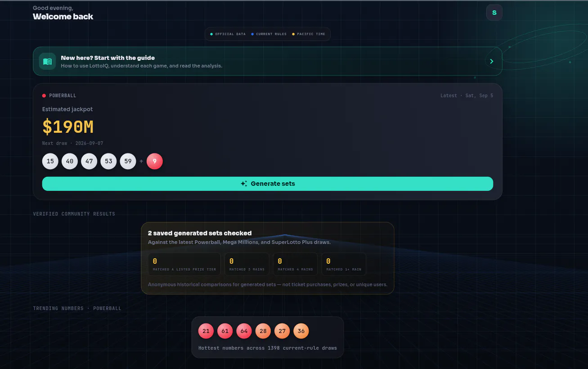Screen dimensions: 588x369
Task: Click the "Verified Community Results" section label
Action: click(74, 214)
